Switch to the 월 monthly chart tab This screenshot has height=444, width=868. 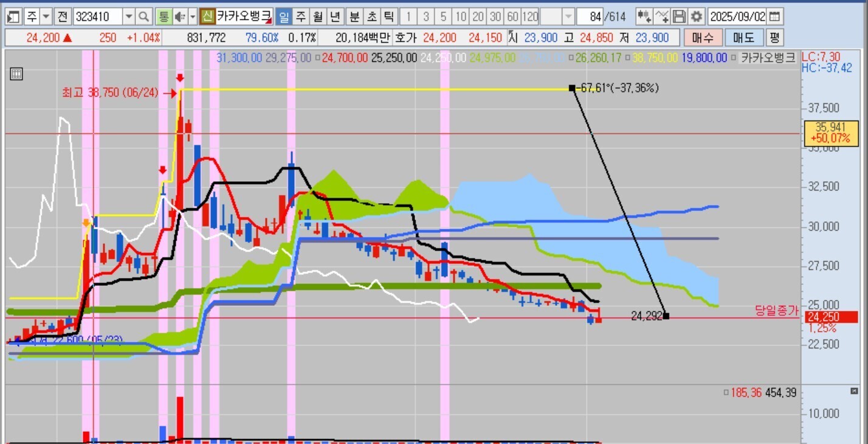317,16
